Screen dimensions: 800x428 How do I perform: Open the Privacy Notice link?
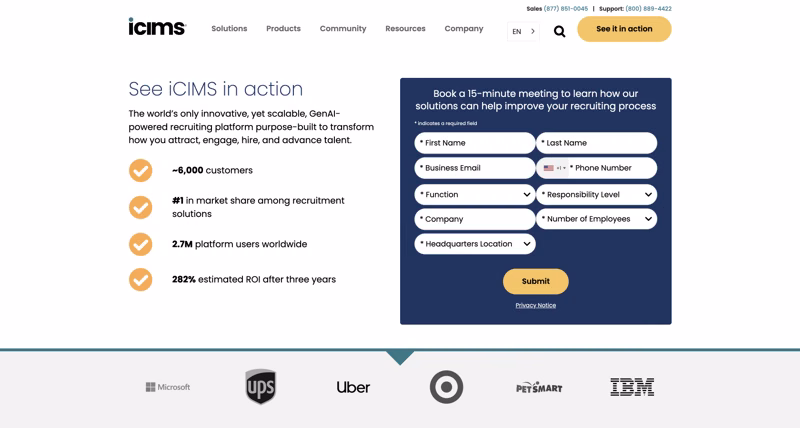536,305
